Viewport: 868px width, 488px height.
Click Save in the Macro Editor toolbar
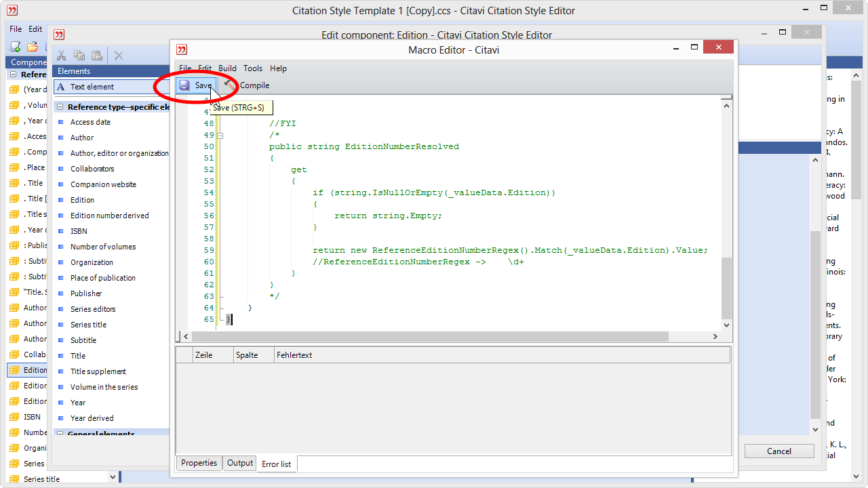click(x=196, y=85)
